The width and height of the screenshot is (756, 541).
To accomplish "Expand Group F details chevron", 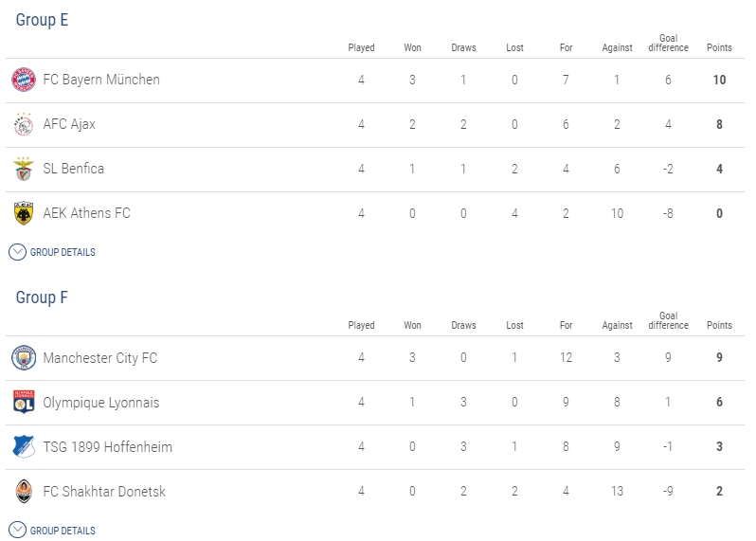I will tap(18, 531).
